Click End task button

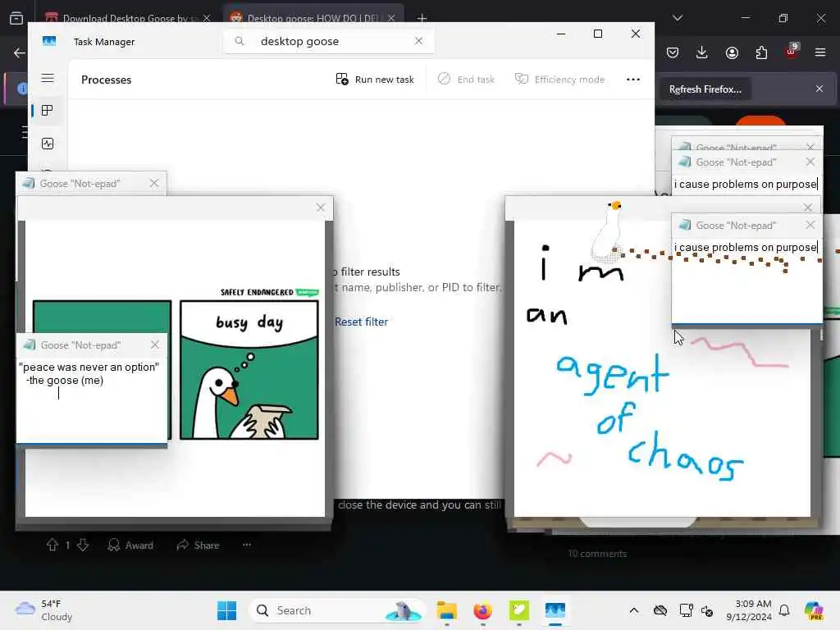466,80
